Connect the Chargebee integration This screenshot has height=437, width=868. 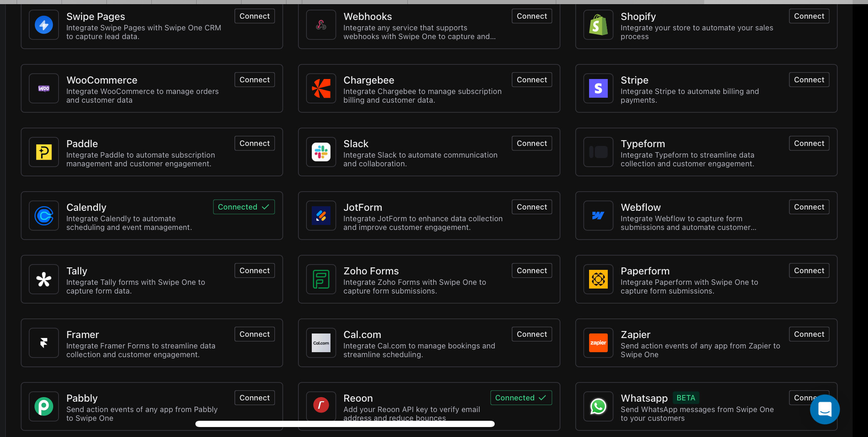click(x=532, y=80)
